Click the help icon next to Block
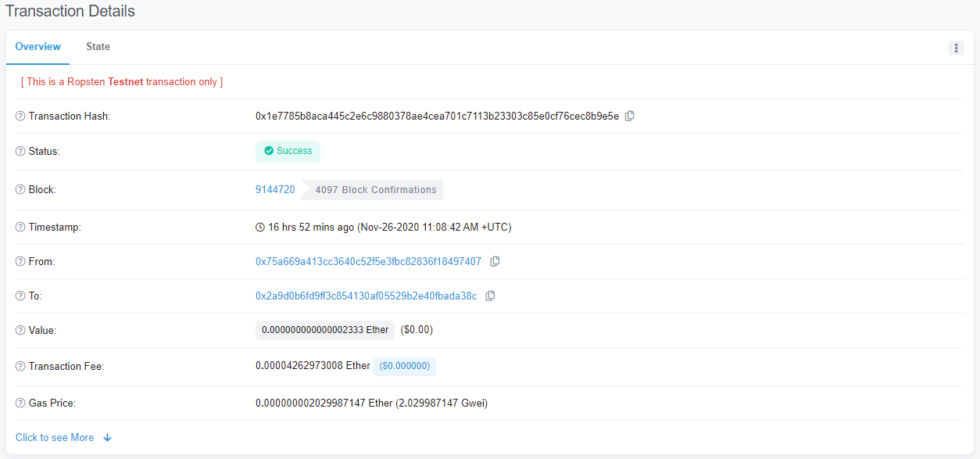 pos(20,190)
